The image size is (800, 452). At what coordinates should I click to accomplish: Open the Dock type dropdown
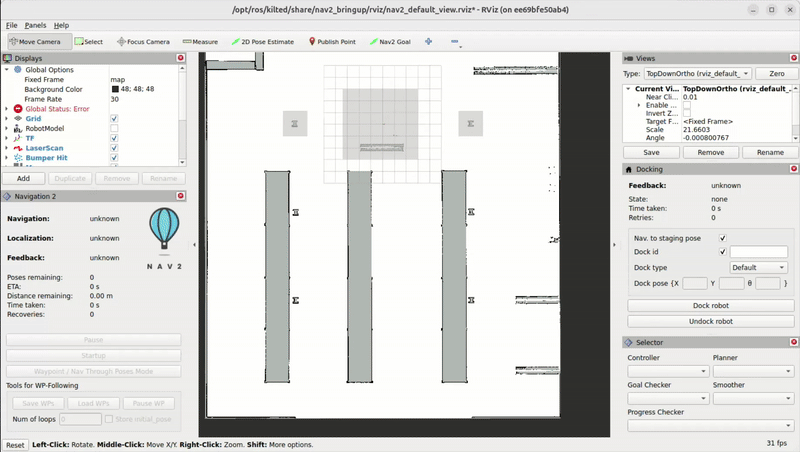758,268
